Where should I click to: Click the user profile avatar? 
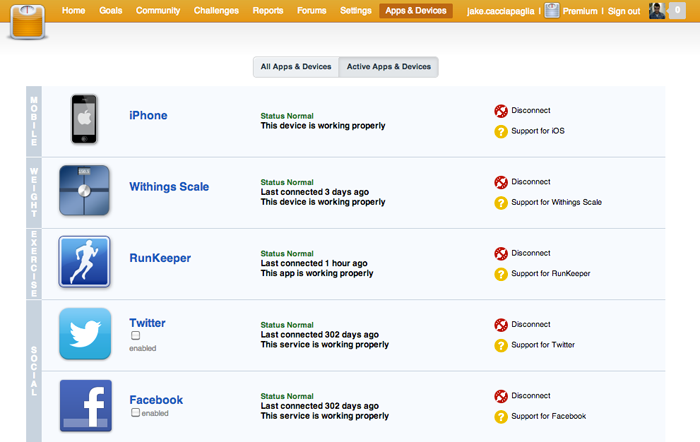click(657, 11)
